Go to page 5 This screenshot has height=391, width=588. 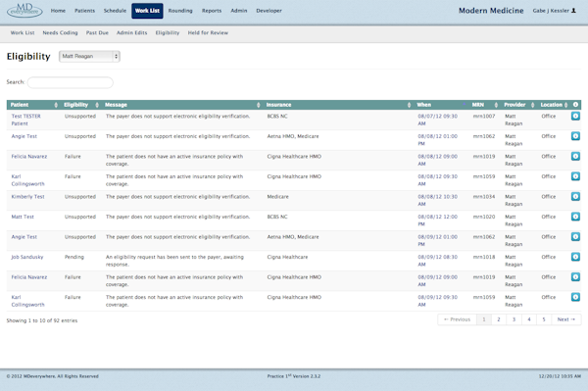point(544,319)
